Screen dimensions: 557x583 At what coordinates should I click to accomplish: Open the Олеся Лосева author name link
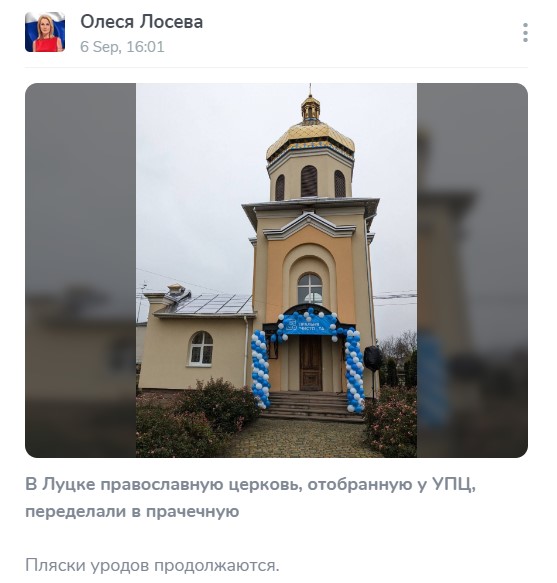coord(142,22)
